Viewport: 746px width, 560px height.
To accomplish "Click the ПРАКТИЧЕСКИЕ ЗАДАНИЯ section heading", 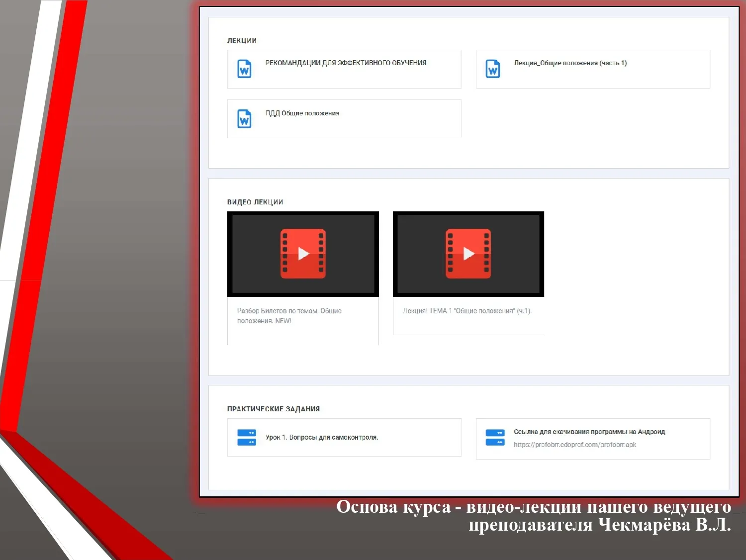I will pos(274,409).
